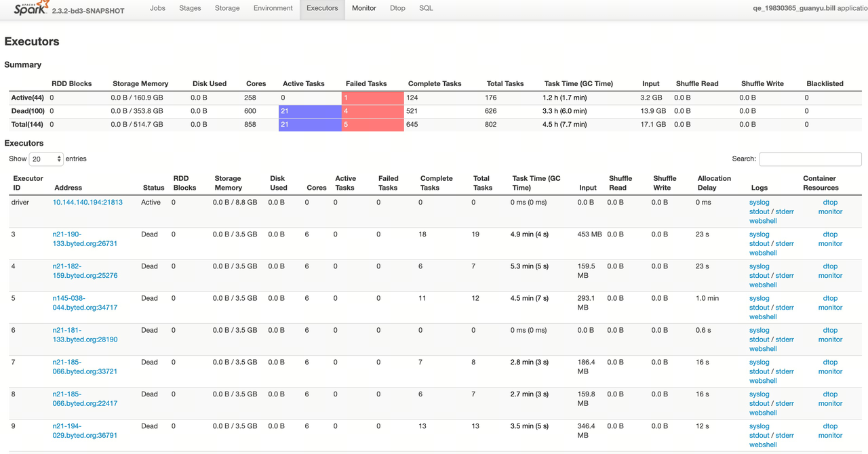Open monitor for executor 6

pos(830,339)
